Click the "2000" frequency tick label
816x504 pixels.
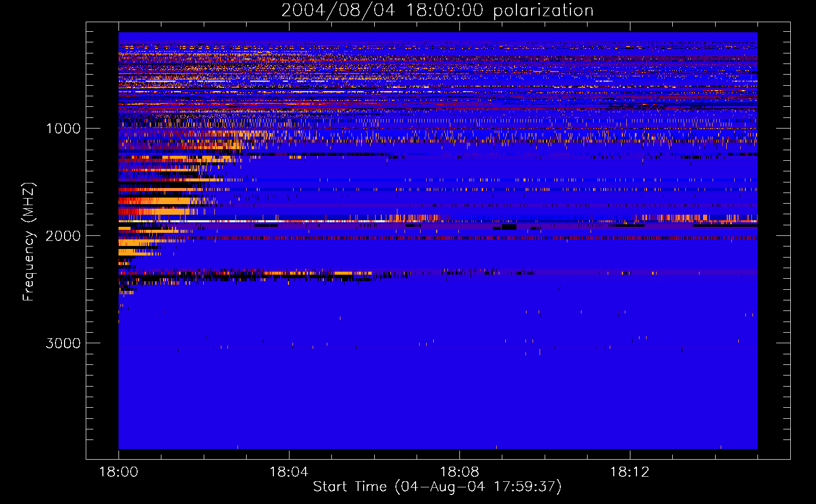[x=63, y=236]
